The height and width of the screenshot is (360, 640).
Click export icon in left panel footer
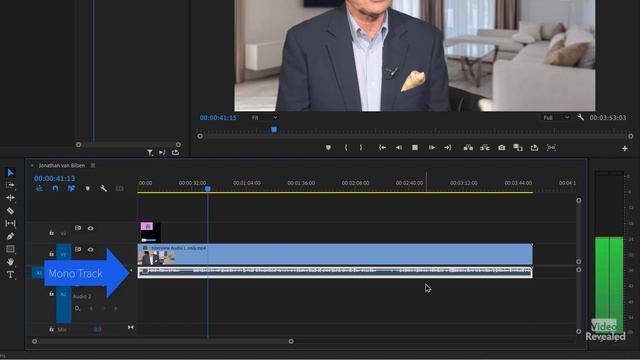176,153
